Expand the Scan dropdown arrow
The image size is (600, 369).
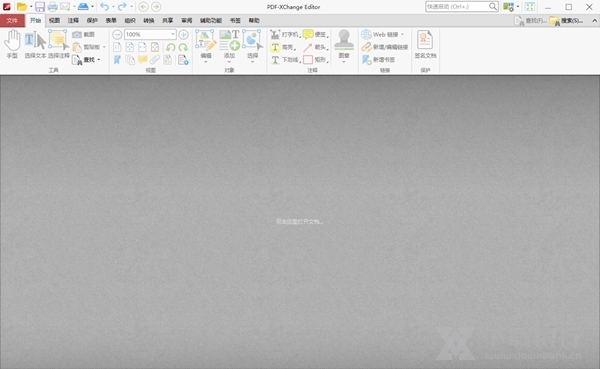92,7
